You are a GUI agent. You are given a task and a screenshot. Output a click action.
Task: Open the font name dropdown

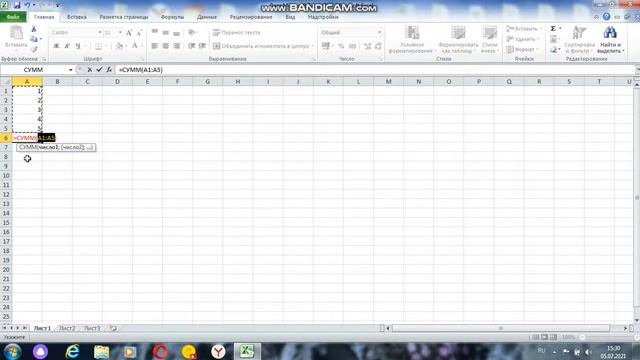(100, 32)
